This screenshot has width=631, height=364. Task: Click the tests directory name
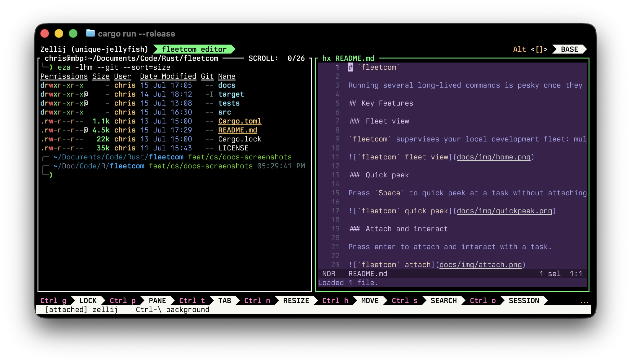(x=229, y=103)
